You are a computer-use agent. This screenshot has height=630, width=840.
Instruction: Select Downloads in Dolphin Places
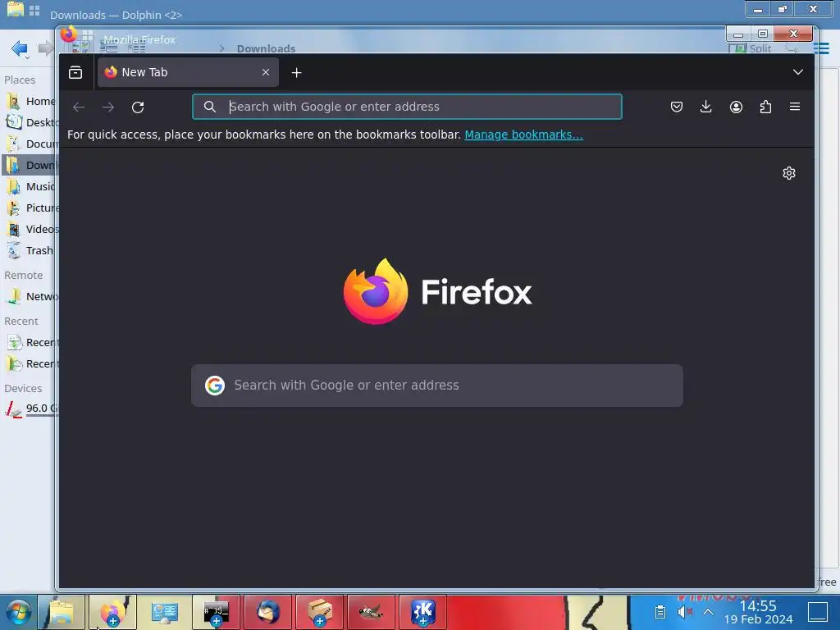tap(30, 165)
